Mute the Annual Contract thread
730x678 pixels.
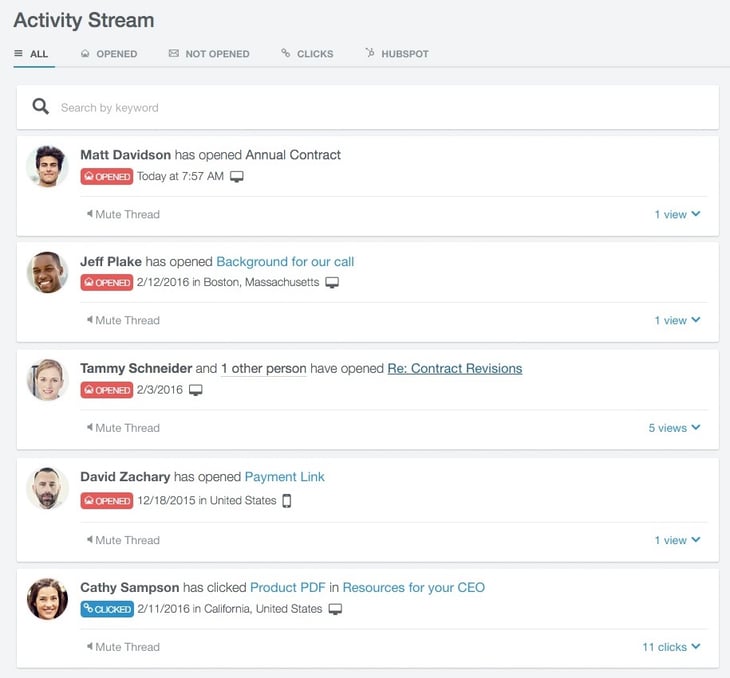(122, 214)
